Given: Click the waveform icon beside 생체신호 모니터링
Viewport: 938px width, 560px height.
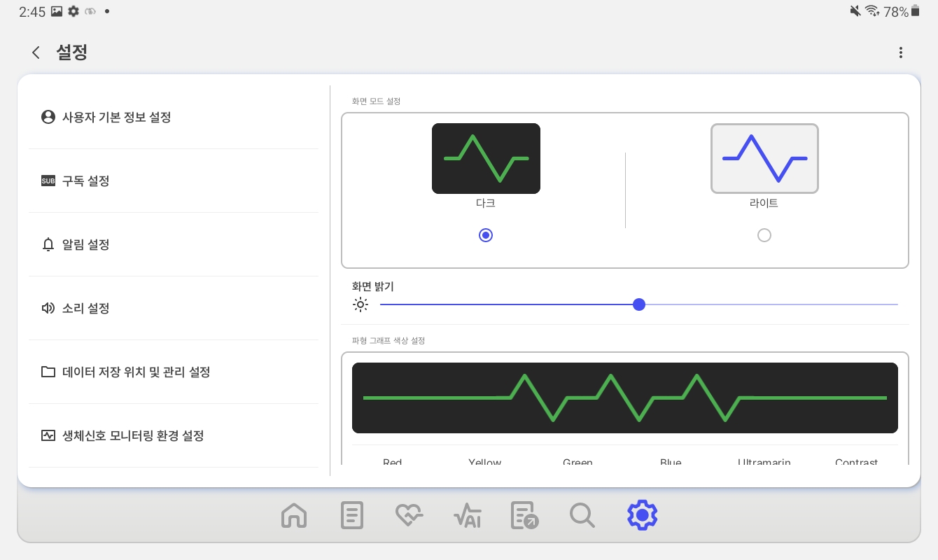Looking at the screenshot, I should [x=48, y=435].
